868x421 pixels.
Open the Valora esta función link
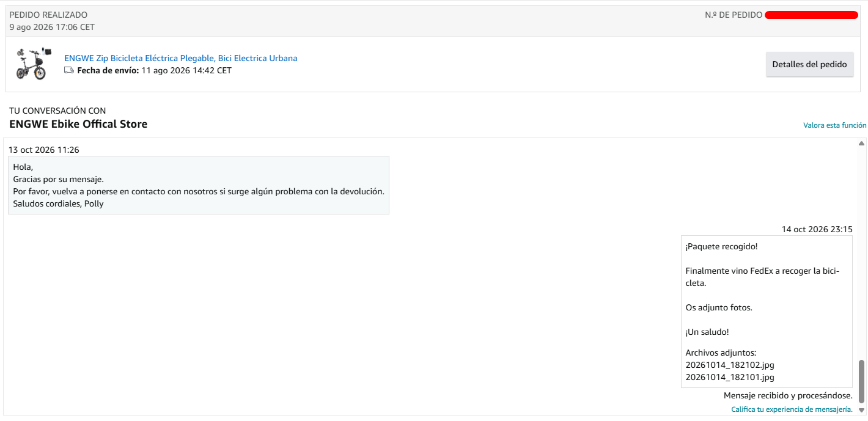pos(834,125)
